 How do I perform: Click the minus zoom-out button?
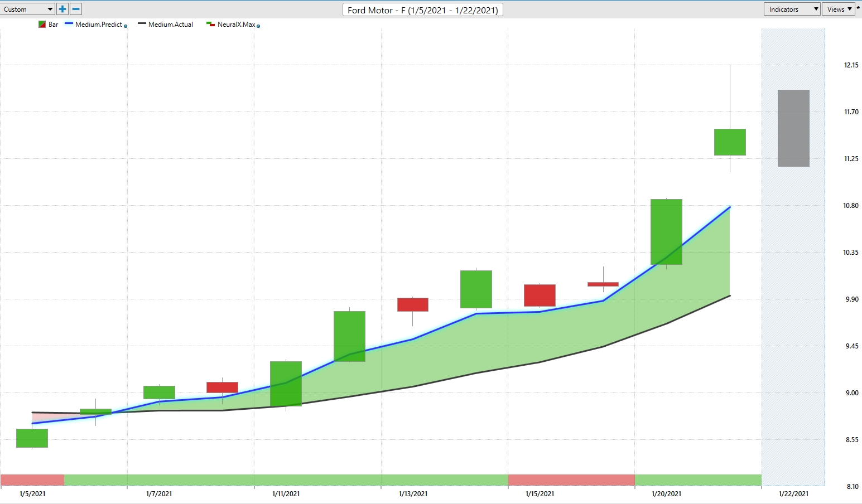click(x=76, y=9)
